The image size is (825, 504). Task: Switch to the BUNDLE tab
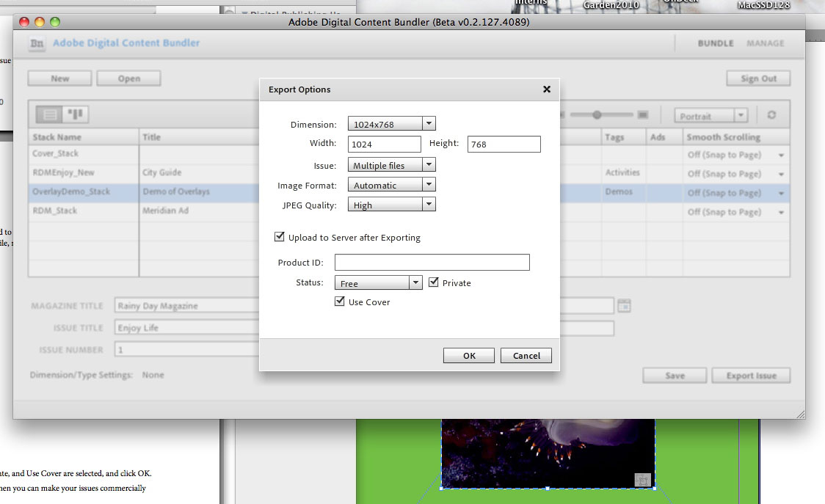point(716,43)
